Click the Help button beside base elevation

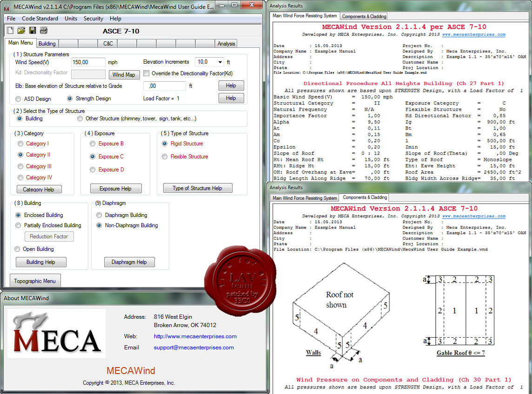(x=231, y=85)
